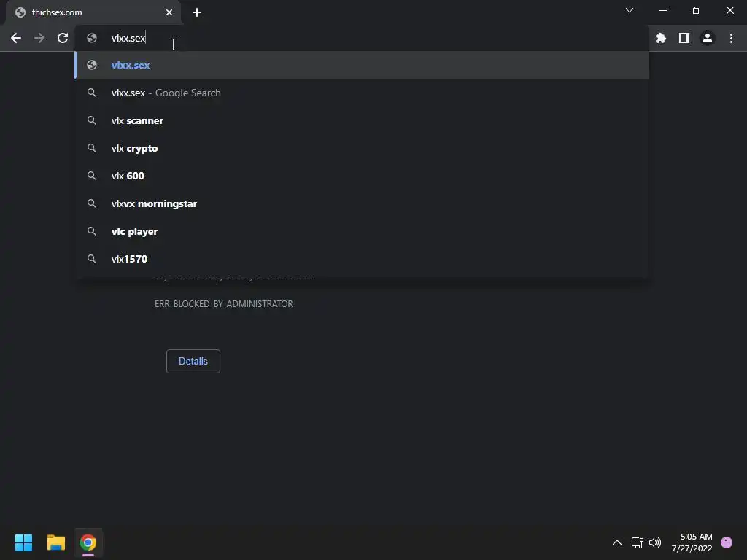747x560 pixels.
Task: Go back to the previous page
Action: (x=16, y=38)
